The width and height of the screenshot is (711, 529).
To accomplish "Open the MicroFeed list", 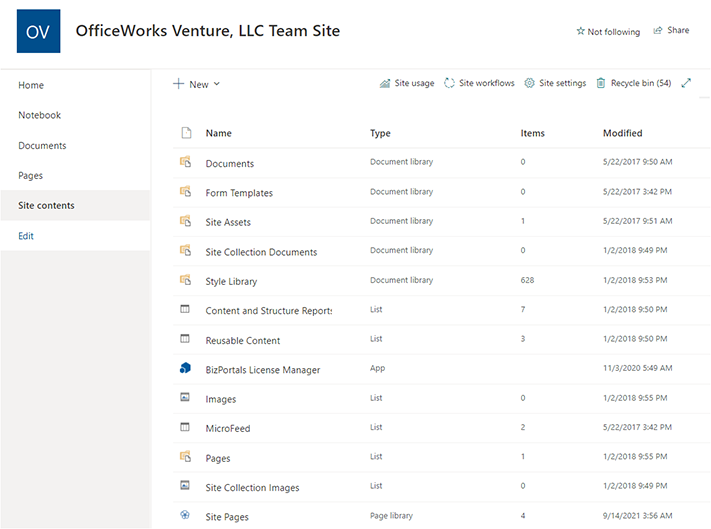I will tap(228, 428).
